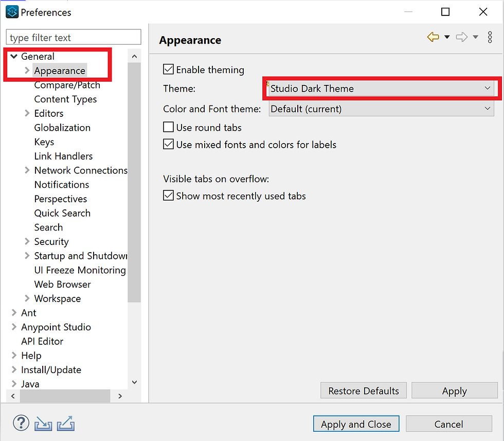Collapse the General tree node
The image size is (504, 441).
coord(14,56)
